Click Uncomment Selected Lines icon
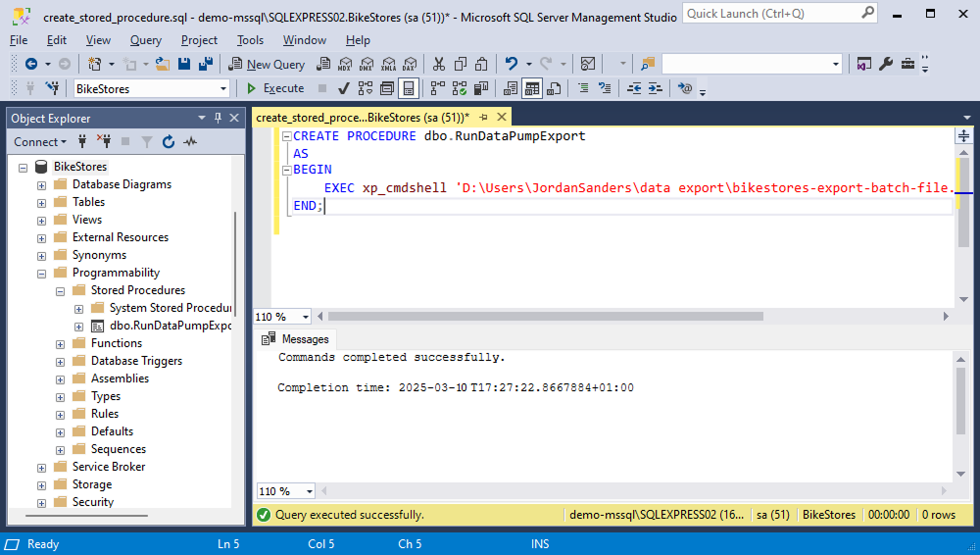The width and height of the screenshot is (980, 555). click(x=605, y=89)
